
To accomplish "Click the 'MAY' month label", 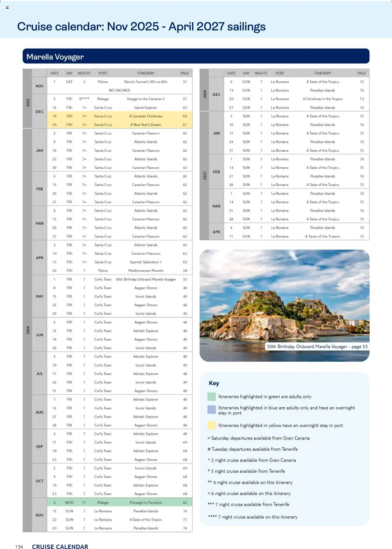I will click(x=40, y=296).
